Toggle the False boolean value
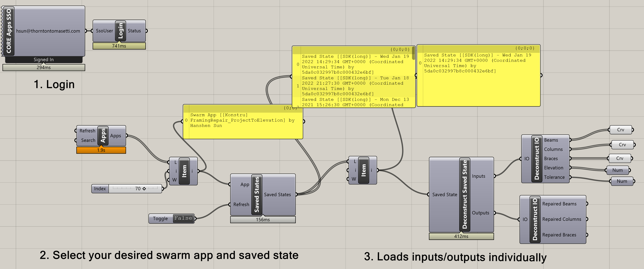 click(183, 218)
